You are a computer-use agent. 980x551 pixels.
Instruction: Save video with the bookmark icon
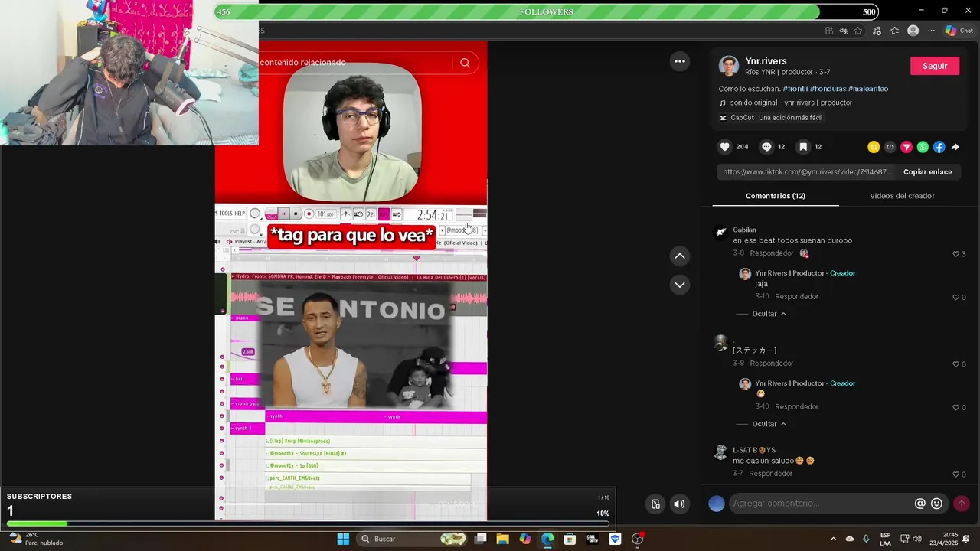point(803,147)
